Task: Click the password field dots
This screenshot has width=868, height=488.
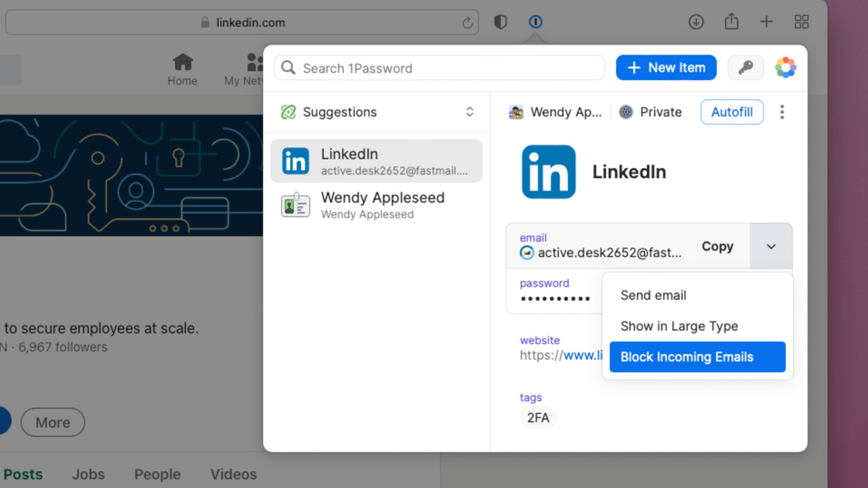Action: tap(555, 299)
